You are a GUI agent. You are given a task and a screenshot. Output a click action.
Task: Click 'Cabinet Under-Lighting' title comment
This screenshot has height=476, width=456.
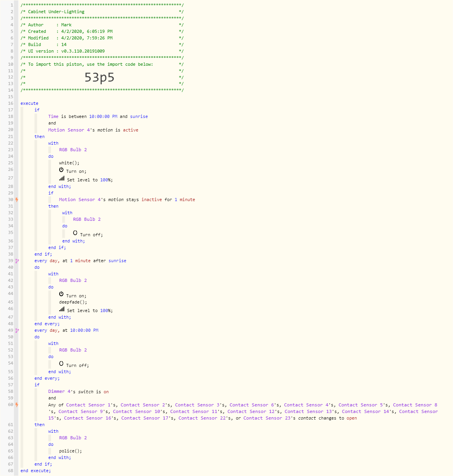(x=56, y=12)
